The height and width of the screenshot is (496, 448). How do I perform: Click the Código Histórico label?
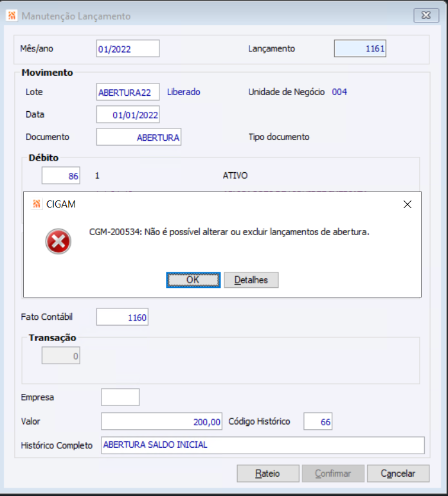(259, 421)
